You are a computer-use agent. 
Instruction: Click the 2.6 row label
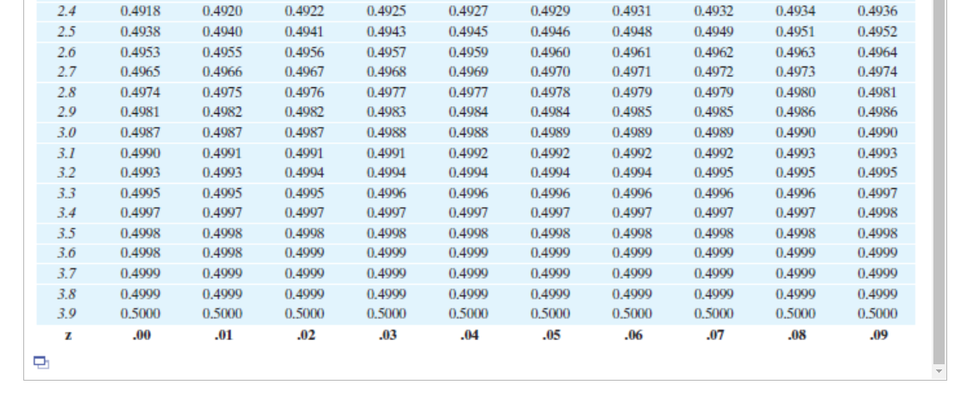coord(67,53)
